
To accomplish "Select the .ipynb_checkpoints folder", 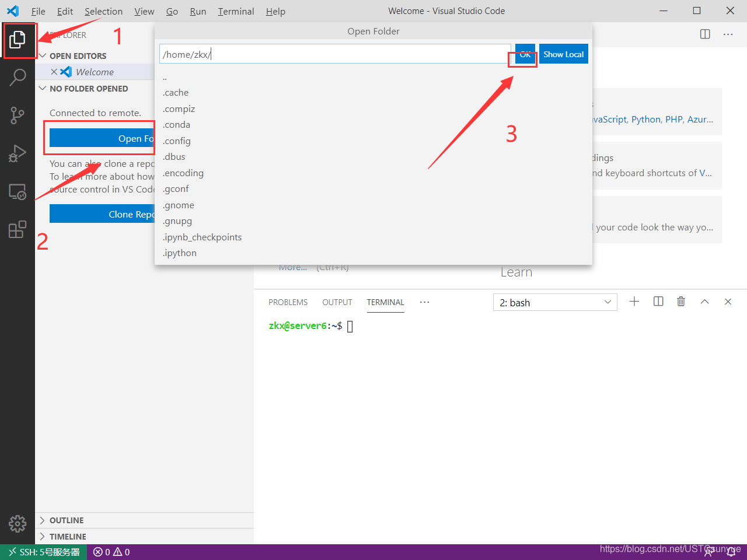I will [x=373, y=237].
